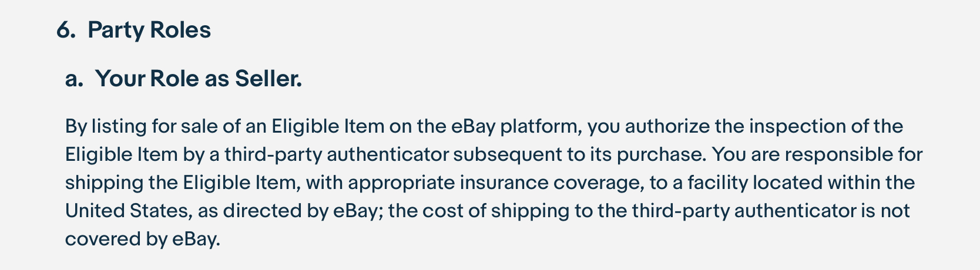980x270 pixels.
Task: Click the list marker "a."
Action: click(74, 79)
